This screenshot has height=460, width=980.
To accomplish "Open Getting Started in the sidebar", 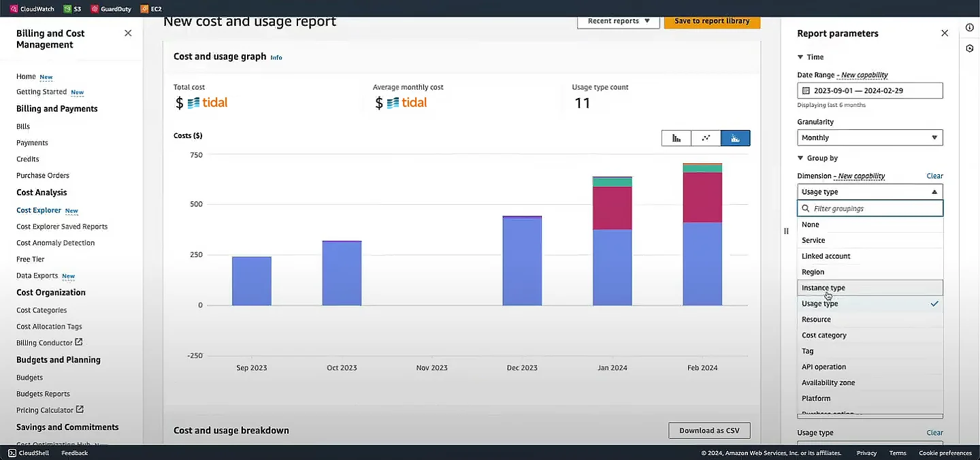I will tap(42, 92).
